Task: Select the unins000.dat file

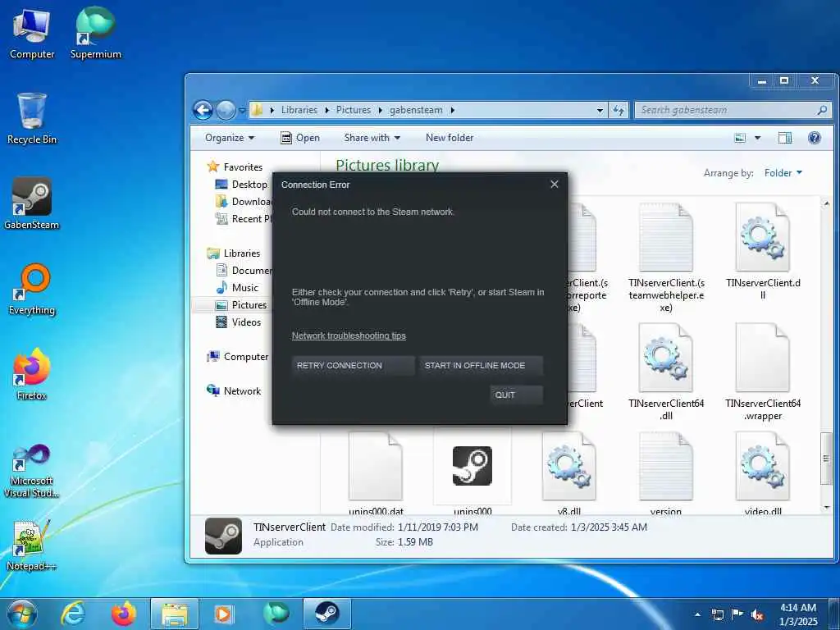Action: (x=376, y=473)
